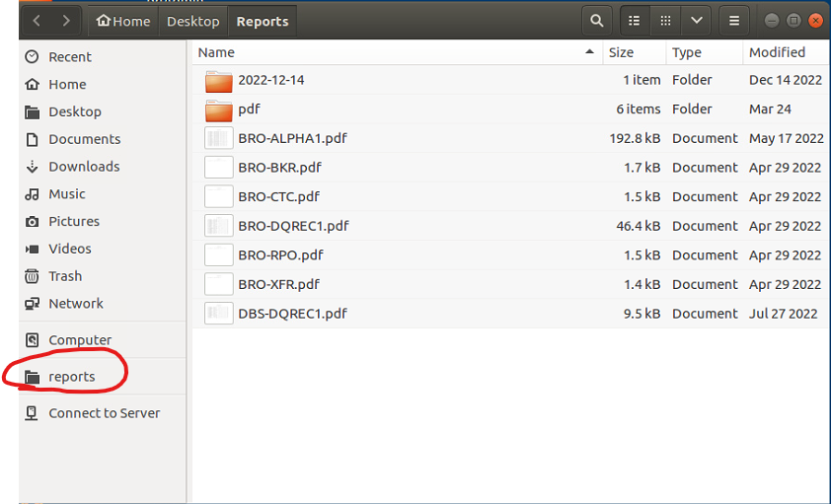Click the Reports breadcrumb in path bar
The width and height of the screenshot is (831, 504).
(x=263, y=21)
